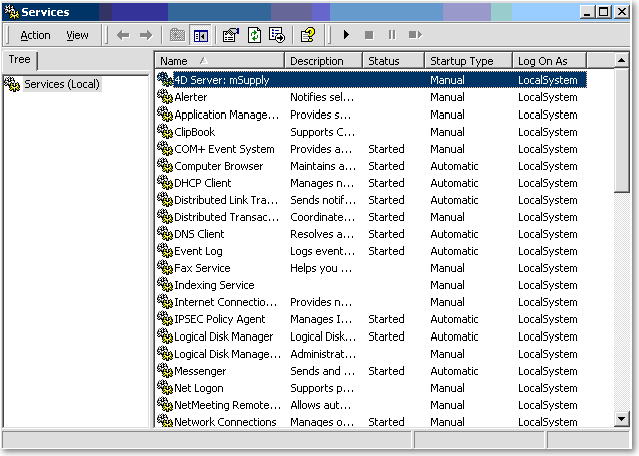Viewport: 639px width, 456px height.
Task: Select Services (Local) in the tree
Action: pyautogui.click(x=61, y=84)
